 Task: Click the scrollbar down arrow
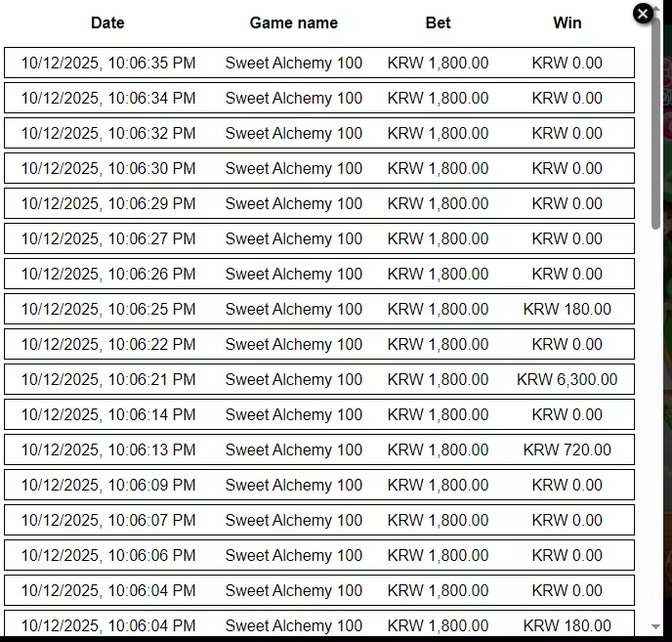(655, 626)
